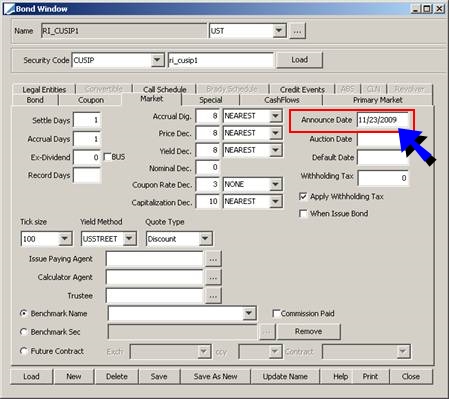Click the Issue Paying Agent text field

click(155, 259)
